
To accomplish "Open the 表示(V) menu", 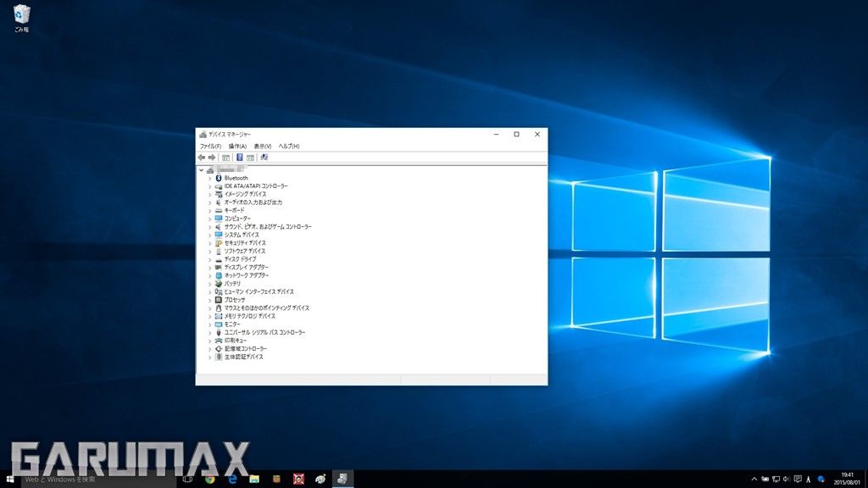I will 263,147.
